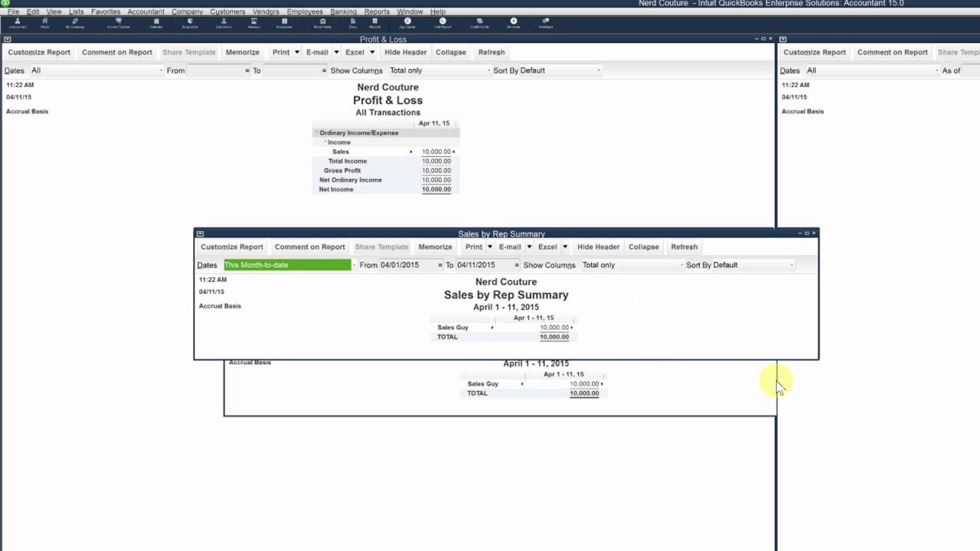This screenshot has height=551, width=980.
Task: Click Customize Report in Profit & Loss window
Action: [x=39, y=53]
